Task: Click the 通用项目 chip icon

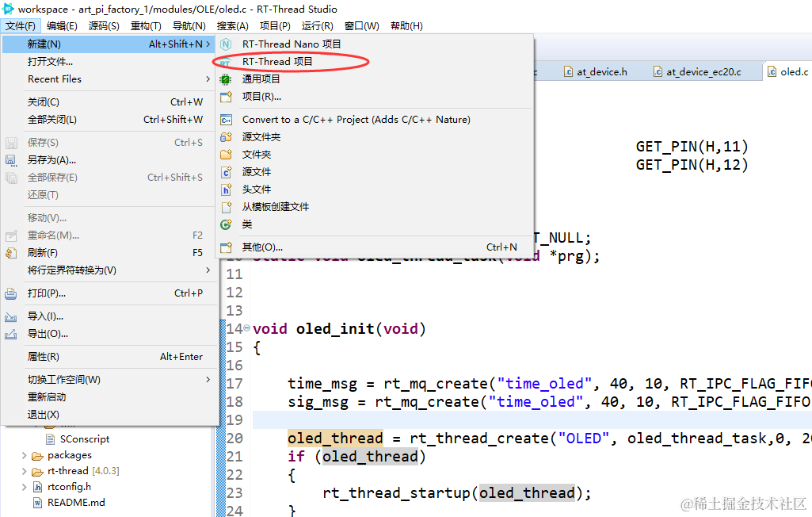Action: (x=226, y=79)
